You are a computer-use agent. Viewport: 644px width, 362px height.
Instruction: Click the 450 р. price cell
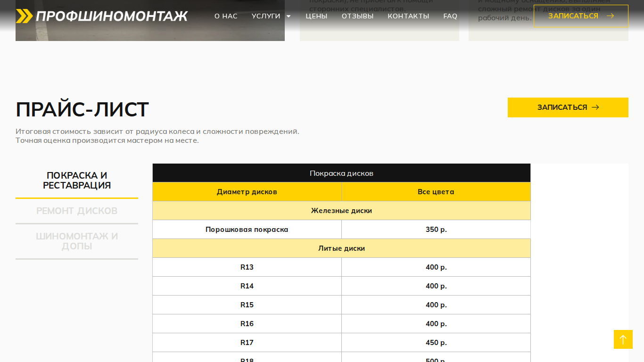pos(436,343)
